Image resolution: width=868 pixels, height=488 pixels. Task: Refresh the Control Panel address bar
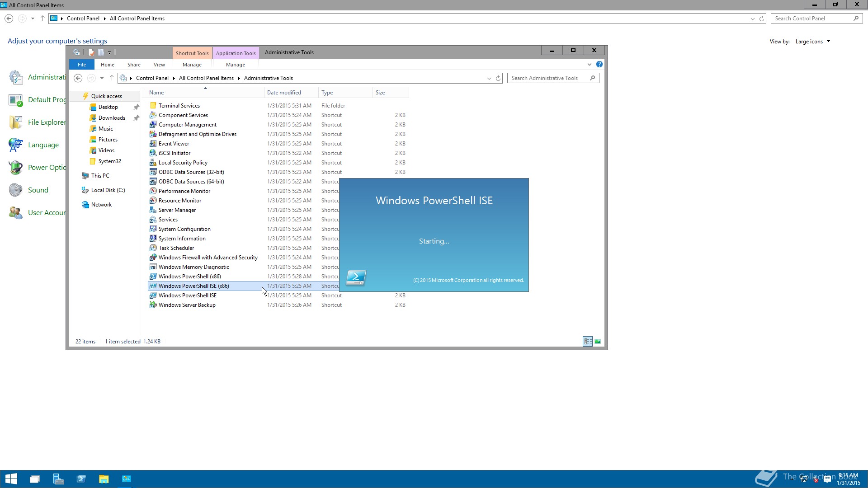[762, 19]
